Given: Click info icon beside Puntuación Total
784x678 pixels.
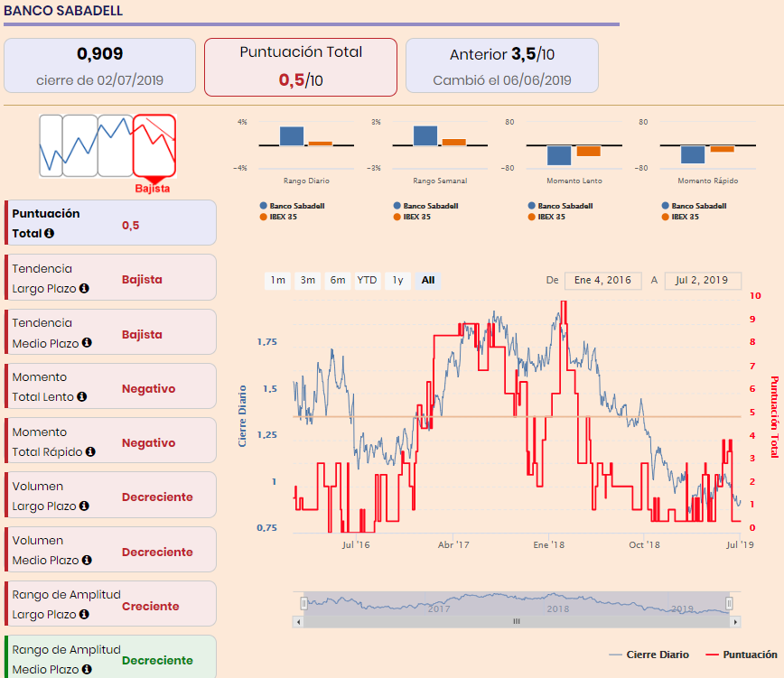Looking at the screenshot, I should (49, 233).
